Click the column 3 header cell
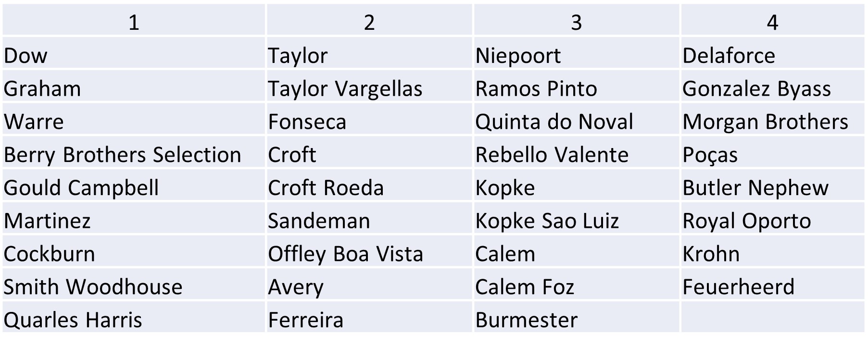The width and height of the screenshot is (868, 348). (x=576, y=22)
